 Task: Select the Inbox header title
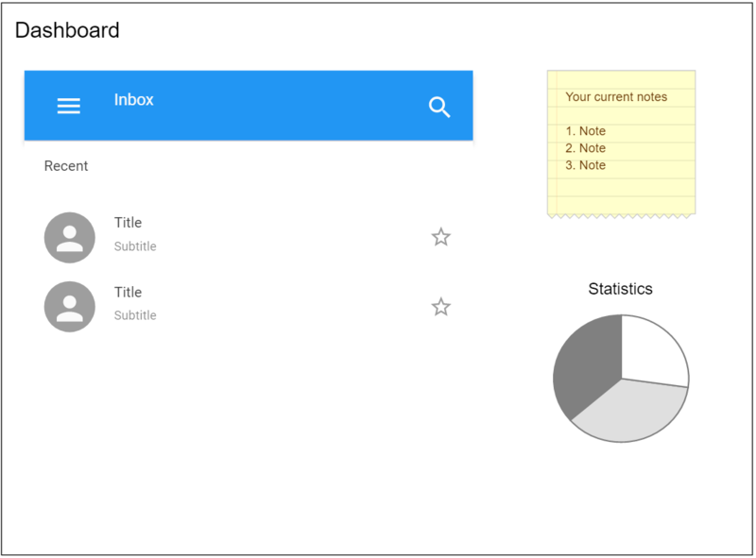click(x=133, y=100)
